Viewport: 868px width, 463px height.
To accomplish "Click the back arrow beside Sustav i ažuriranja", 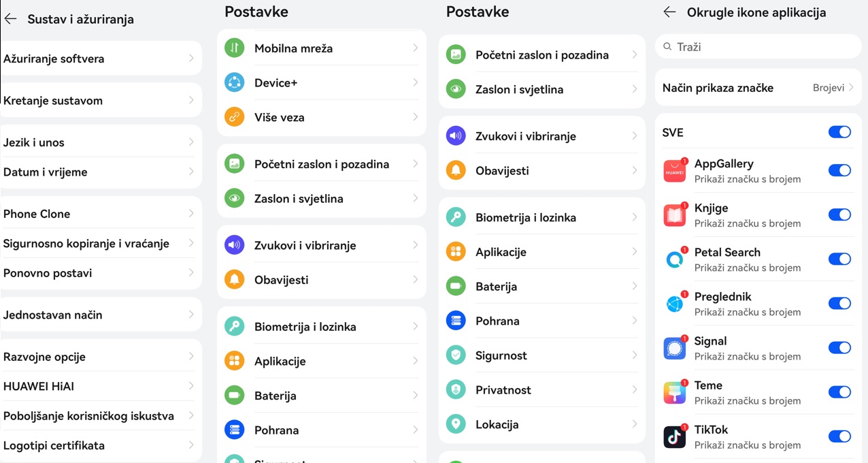I will point(10,19).
